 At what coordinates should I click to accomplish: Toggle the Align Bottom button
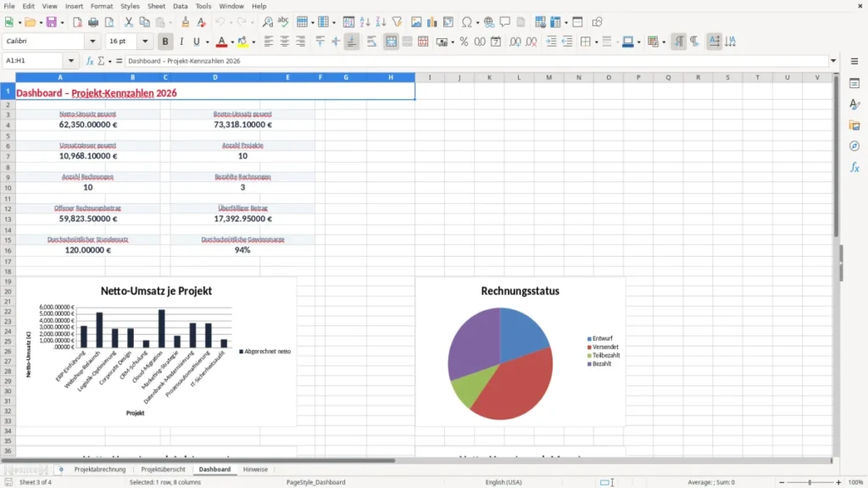(352, 42)
